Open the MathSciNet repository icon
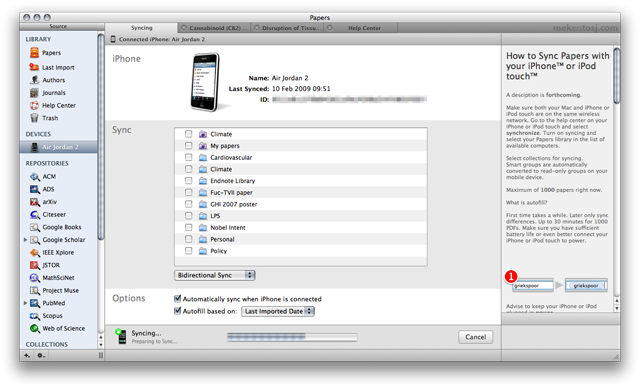The image size is (640, 388). click(35, 277)
